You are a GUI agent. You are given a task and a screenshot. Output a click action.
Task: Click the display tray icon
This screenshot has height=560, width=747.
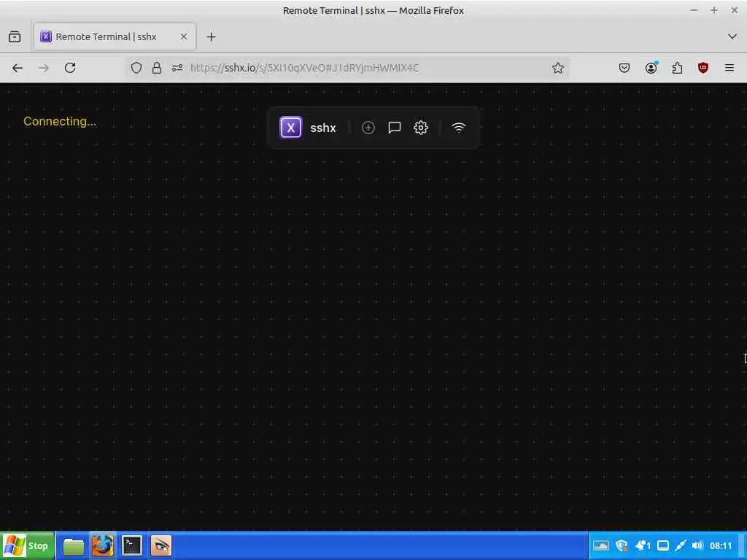pos(662,545)
